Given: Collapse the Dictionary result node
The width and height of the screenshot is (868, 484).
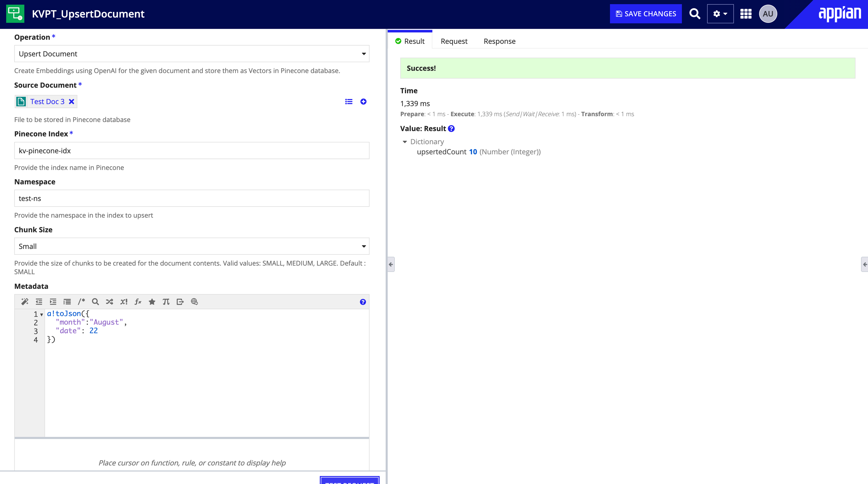Looking at the screenshot, I should pos(405,142).
